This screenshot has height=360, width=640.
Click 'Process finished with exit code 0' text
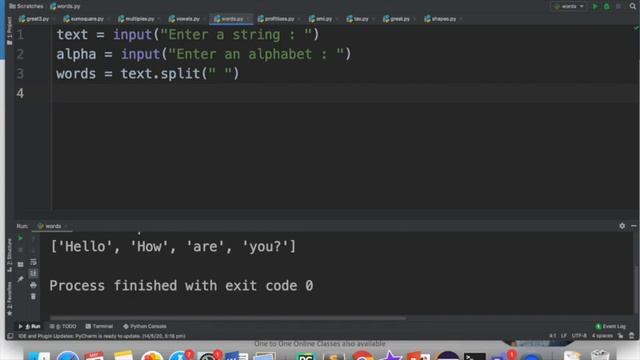point(181,286)
